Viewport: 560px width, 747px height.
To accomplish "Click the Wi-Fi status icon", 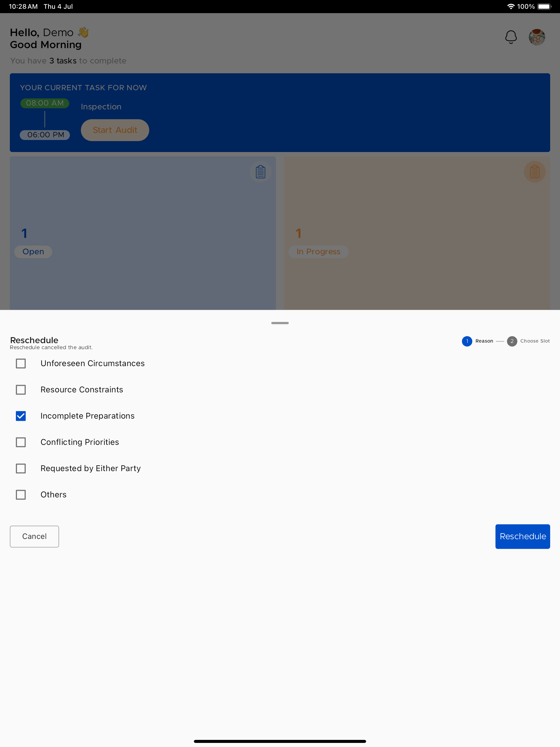I will [511, 6].
